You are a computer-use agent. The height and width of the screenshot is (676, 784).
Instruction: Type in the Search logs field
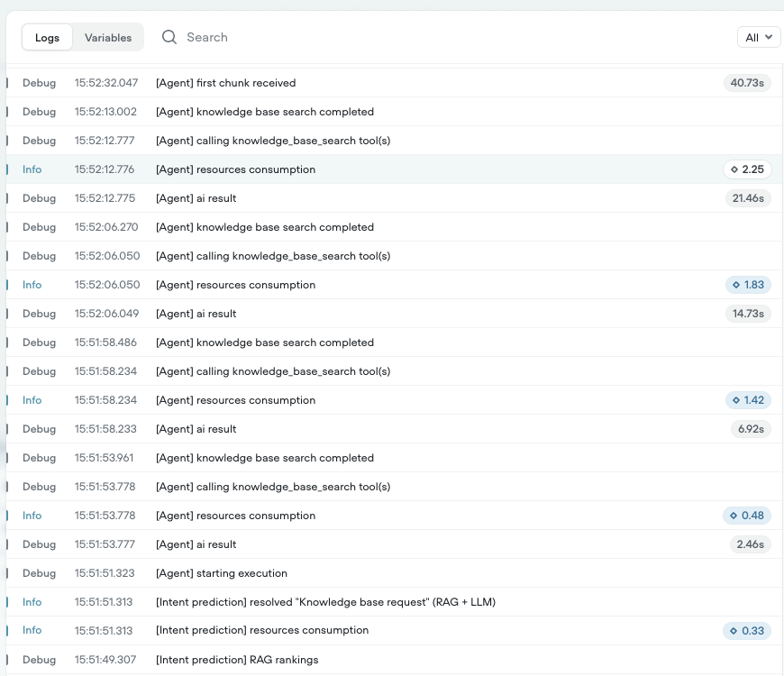pyautogui.click(x=360, y=37)
